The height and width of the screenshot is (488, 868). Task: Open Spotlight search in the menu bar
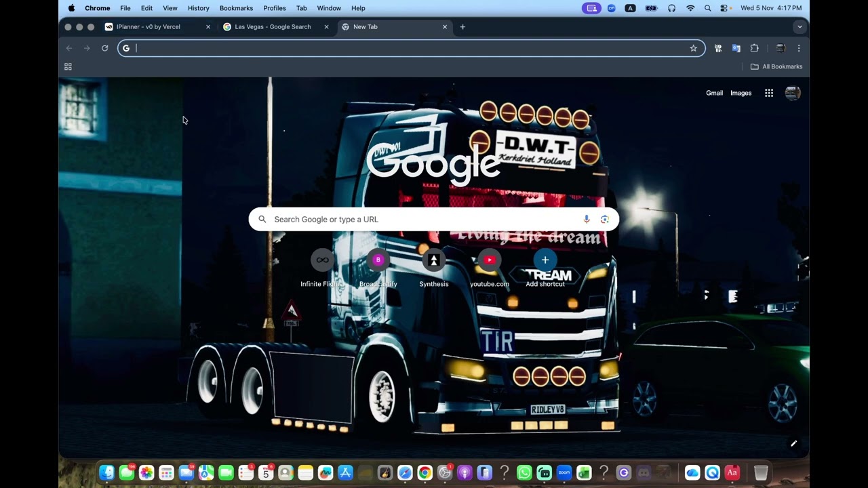[x=708, y=8]
